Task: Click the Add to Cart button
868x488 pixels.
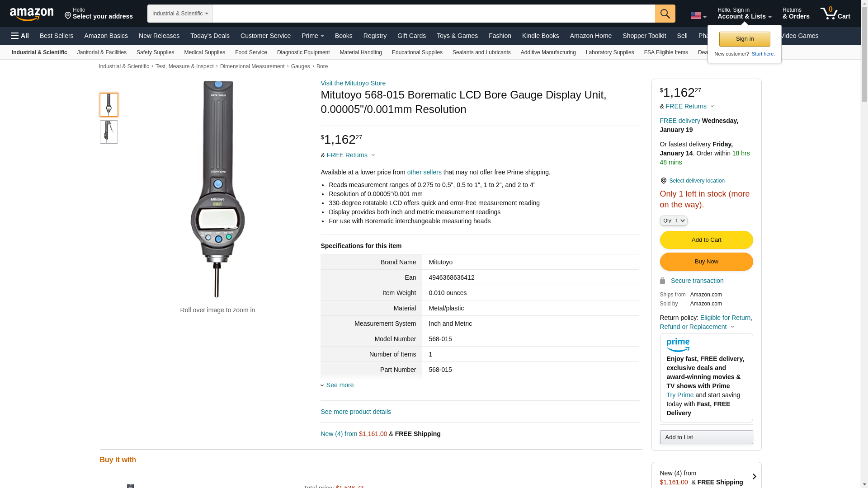Action: point(706,240)
